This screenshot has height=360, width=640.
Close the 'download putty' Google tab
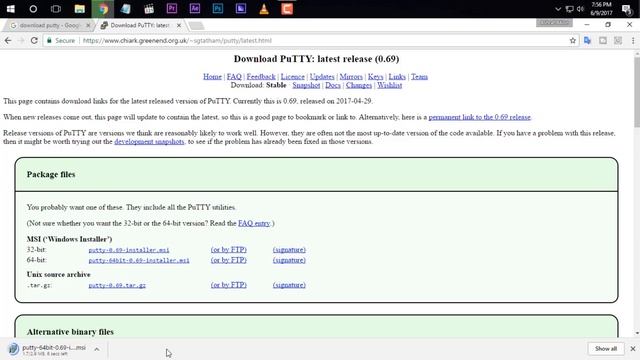(x=88, y=25)
